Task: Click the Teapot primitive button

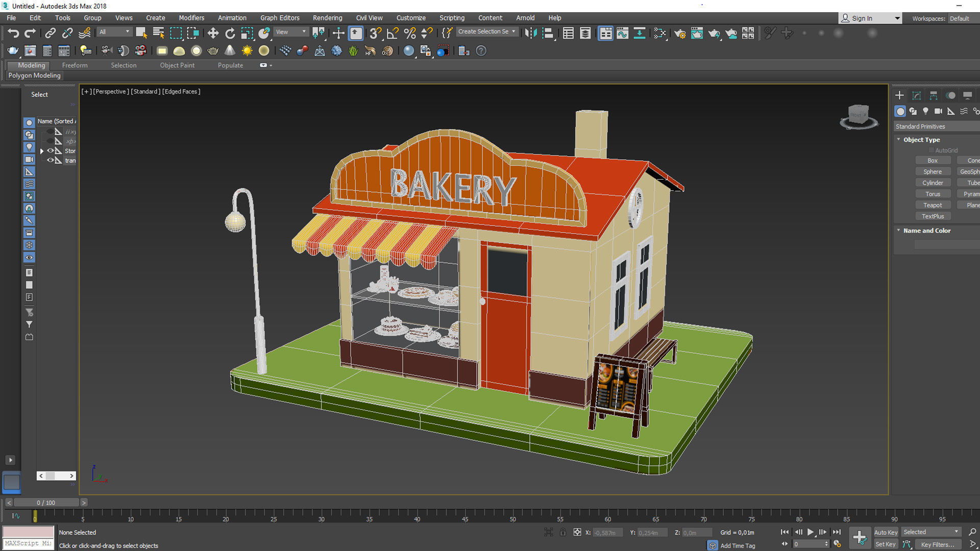Action: (933, 205)
